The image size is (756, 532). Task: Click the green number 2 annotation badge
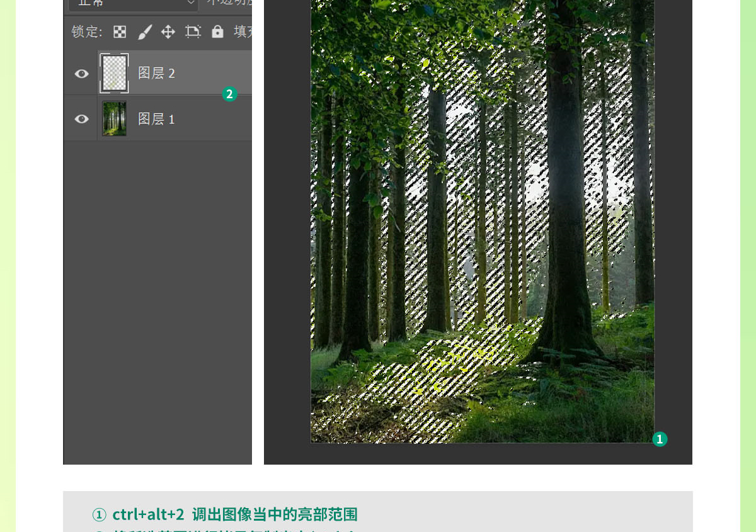click(229, 94)
